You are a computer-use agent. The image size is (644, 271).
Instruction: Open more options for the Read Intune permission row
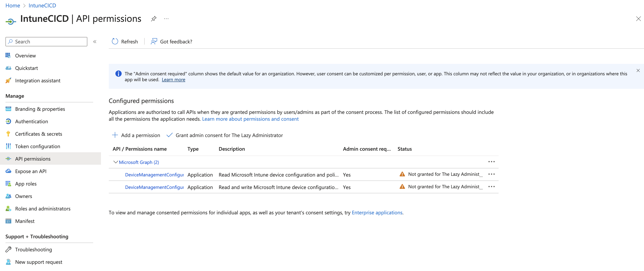tap(491, 174)
